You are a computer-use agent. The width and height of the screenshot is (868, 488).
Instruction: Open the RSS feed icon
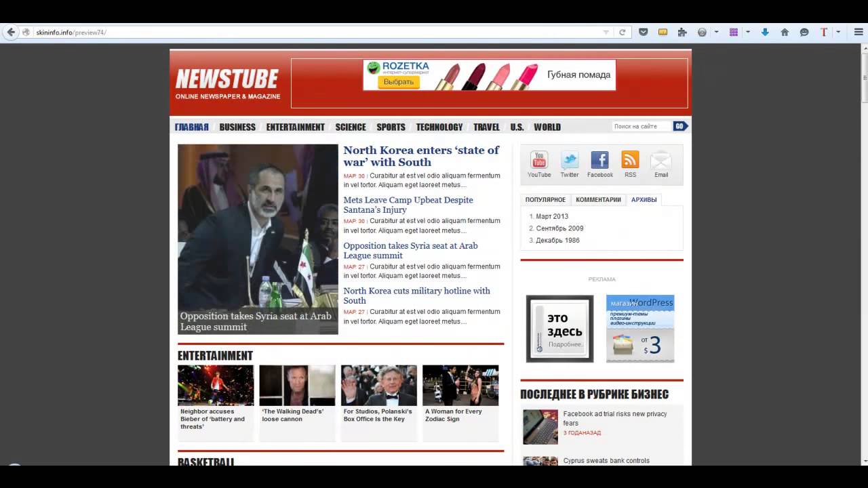pos(631,160)
